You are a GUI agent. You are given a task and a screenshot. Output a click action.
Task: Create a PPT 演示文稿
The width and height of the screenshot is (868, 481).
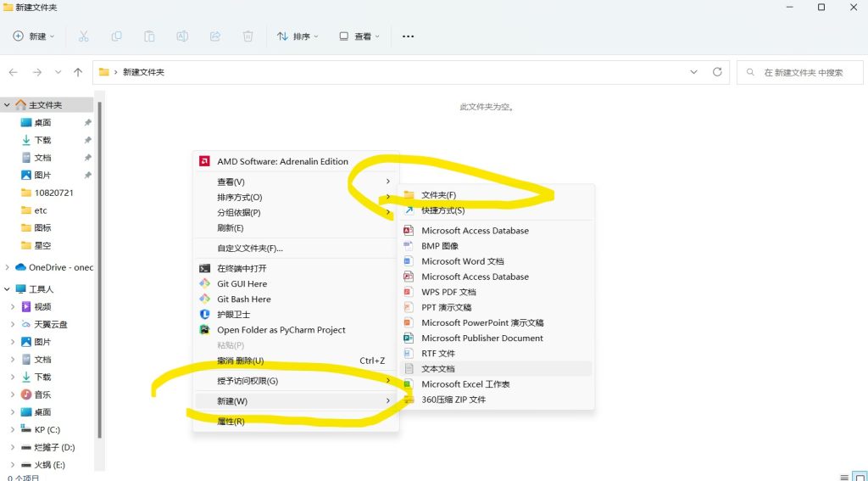(497, 307)
